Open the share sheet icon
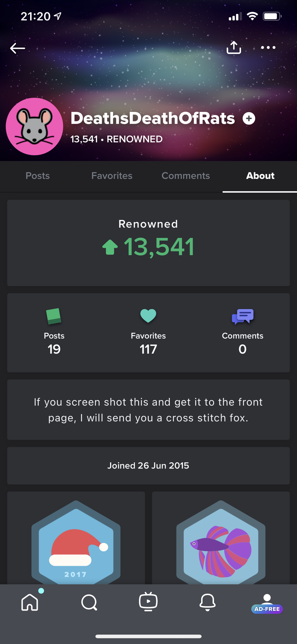Viewport: 297px width, 644px height. click(x=234, y=47)
